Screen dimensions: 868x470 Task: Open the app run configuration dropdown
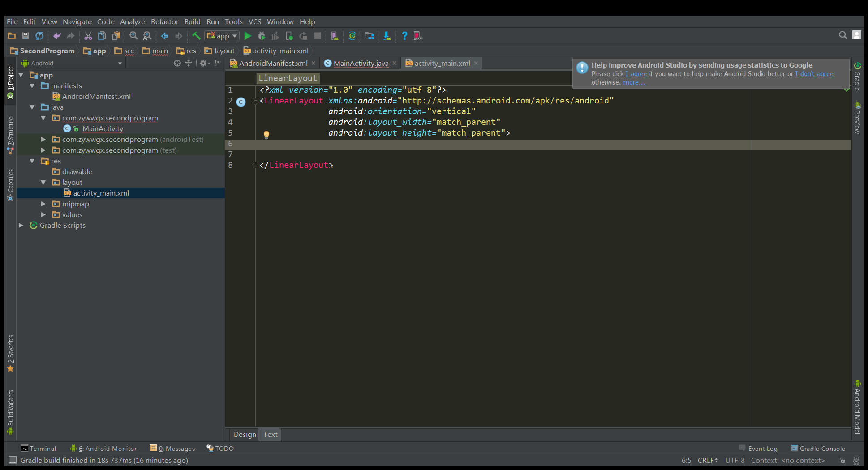[x=222, y=36]
